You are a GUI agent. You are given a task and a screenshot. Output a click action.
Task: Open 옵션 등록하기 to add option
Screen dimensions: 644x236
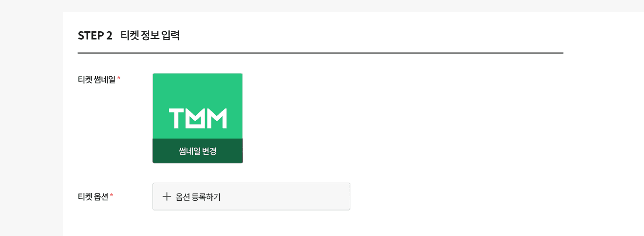click(252, 196)
